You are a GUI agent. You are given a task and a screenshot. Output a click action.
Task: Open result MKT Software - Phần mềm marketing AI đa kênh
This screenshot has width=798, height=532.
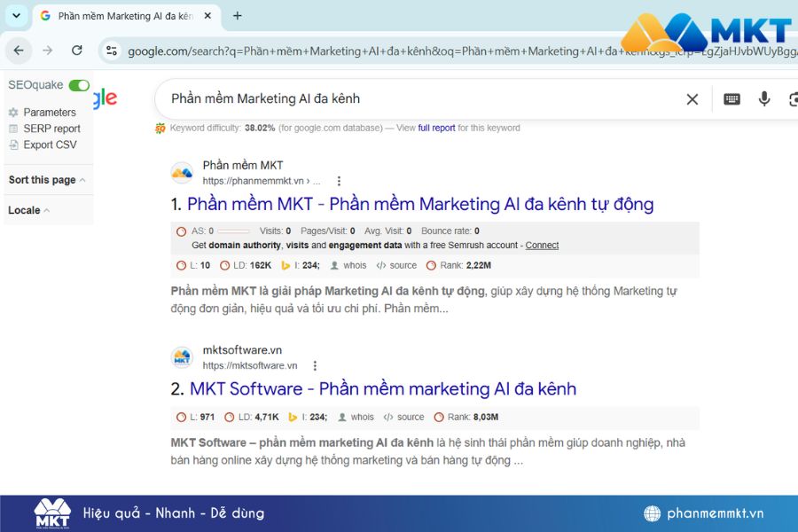pyautogui.click(x=383, y=389)
